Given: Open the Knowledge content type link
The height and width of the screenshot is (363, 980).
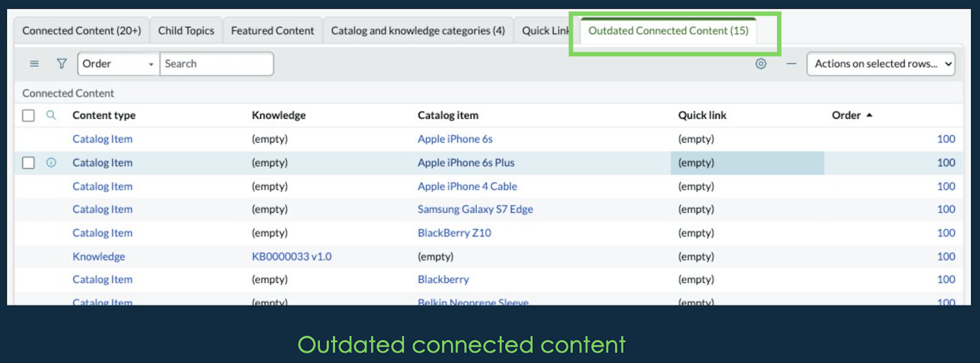Looking at the screenshot, I should tap(99, 257).
